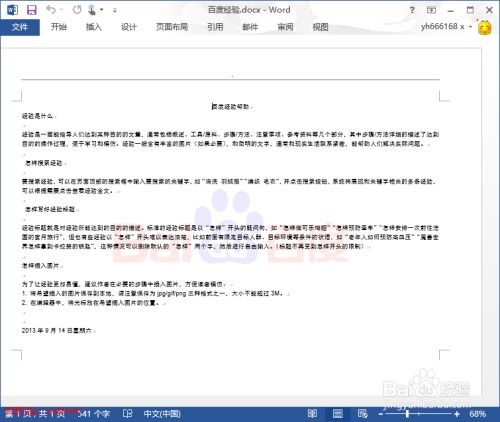
Task: Open zoom dialog via 68% level
Action: click(477, 414)
